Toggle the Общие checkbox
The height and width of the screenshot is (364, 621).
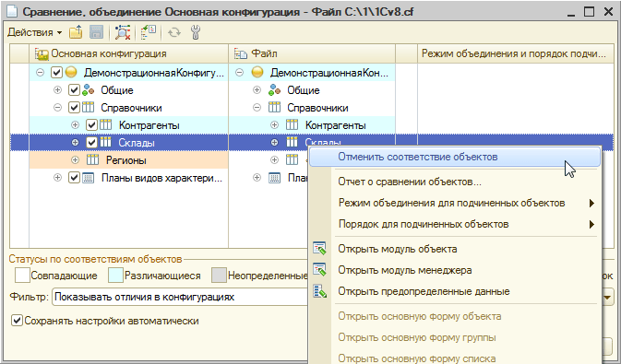tap(74, 90)
